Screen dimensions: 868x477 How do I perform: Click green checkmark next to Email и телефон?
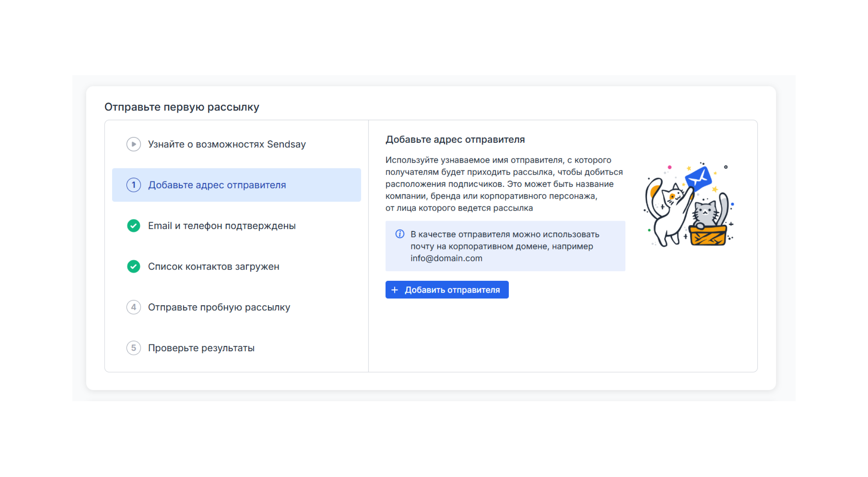(x=133, y=226)
